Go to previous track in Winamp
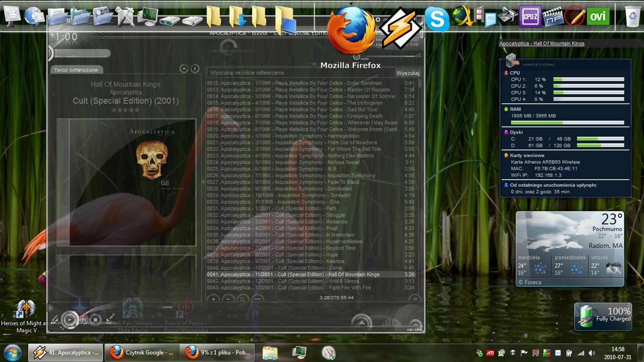This screenshot has width=644, height=362. coord(55,318)
